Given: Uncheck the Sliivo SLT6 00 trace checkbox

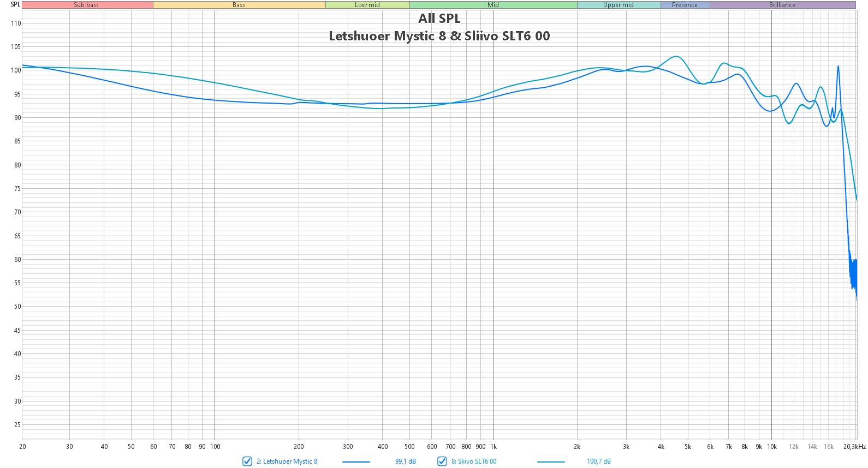Looking at the screenshot, I should 442,461.
